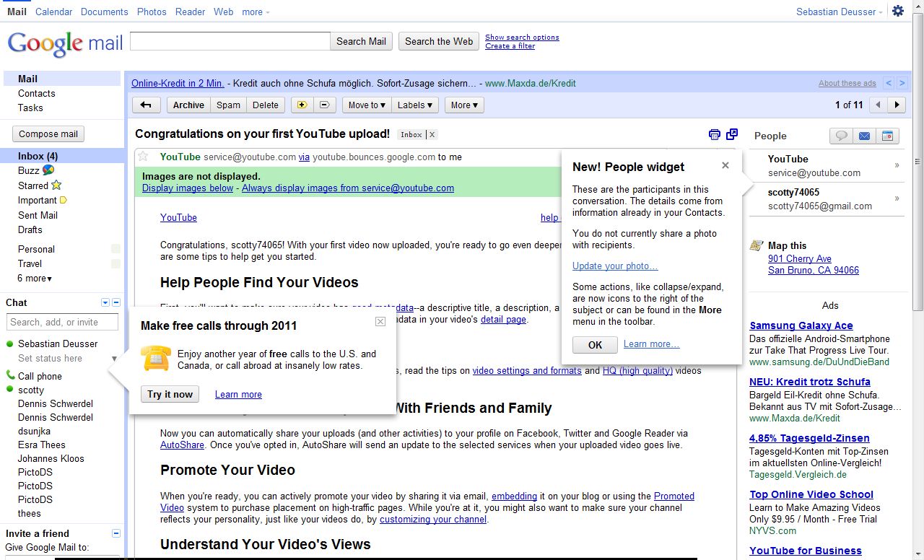The image size is (924, 560).
Task: Click Search the Web button
Action: pyautogui.click(x=439, y=41)
